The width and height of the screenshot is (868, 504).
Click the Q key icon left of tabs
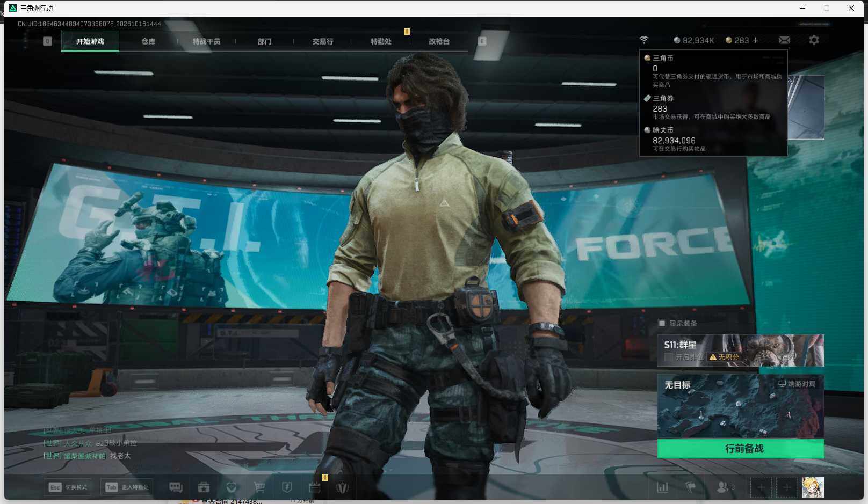coord(47,41)
